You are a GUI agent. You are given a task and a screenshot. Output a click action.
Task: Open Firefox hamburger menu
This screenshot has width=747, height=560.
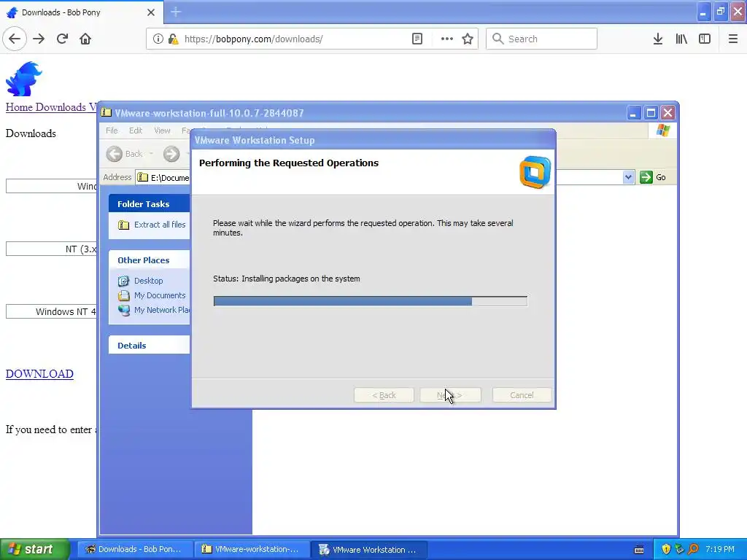click(733, 39)
